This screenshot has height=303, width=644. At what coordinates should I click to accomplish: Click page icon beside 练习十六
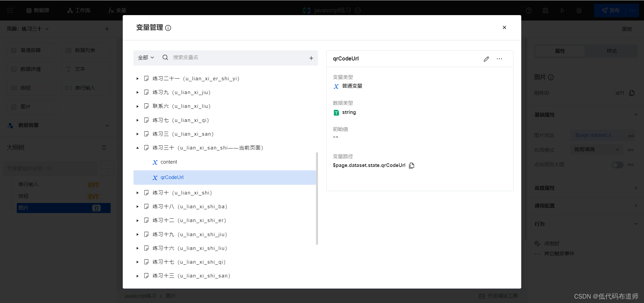click(x=146, y=248)
